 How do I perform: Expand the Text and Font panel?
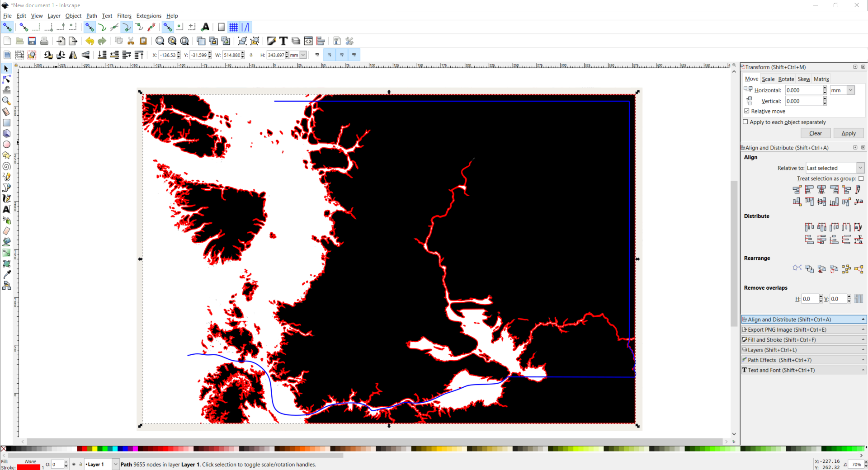804,370
